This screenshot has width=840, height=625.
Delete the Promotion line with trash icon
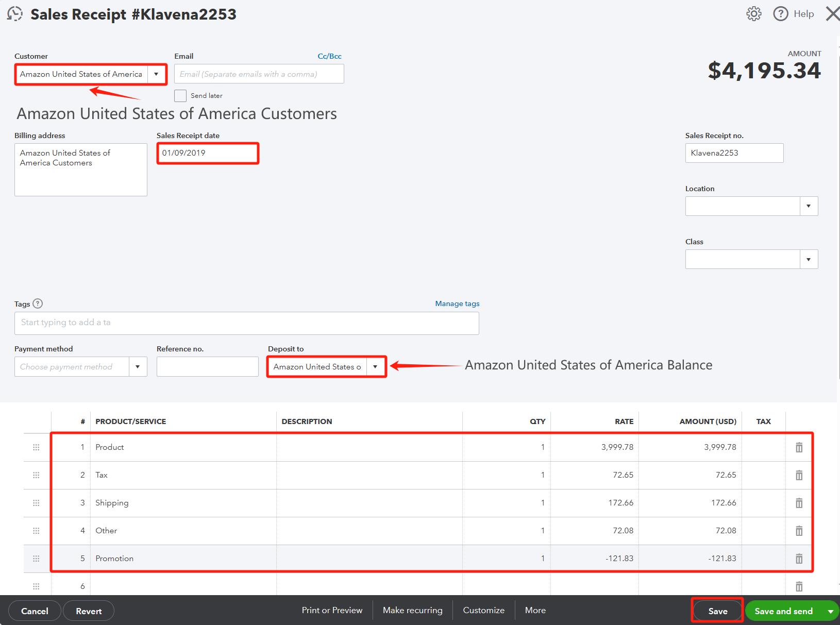click(x=799, y=559)
